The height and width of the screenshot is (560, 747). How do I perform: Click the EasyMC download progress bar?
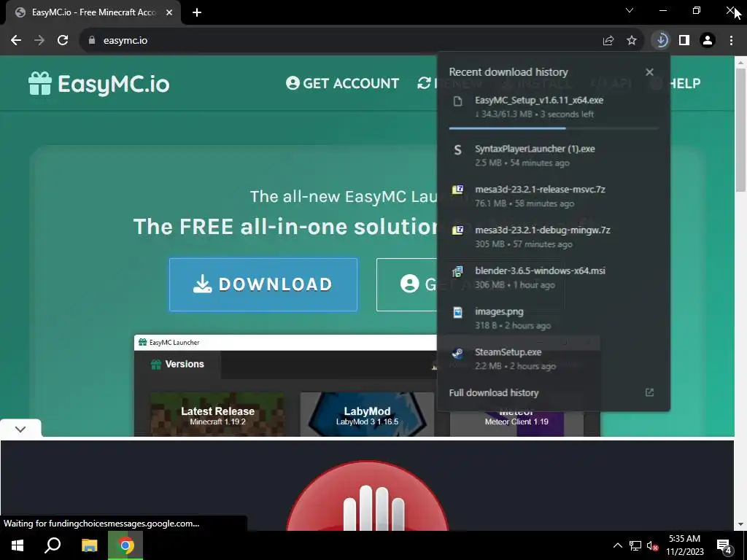[554, 128]
